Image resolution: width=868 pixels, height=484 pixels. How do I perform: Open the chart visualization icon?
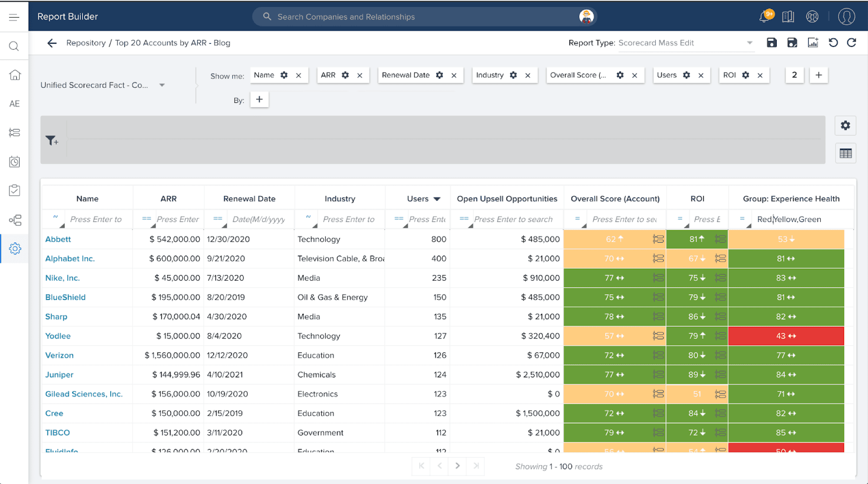pos(812,43)
